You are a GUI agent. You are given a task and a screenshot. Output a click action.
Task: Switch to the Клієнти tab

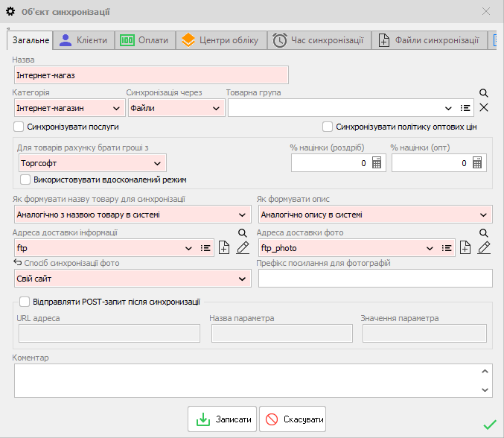tap(84, 40)
